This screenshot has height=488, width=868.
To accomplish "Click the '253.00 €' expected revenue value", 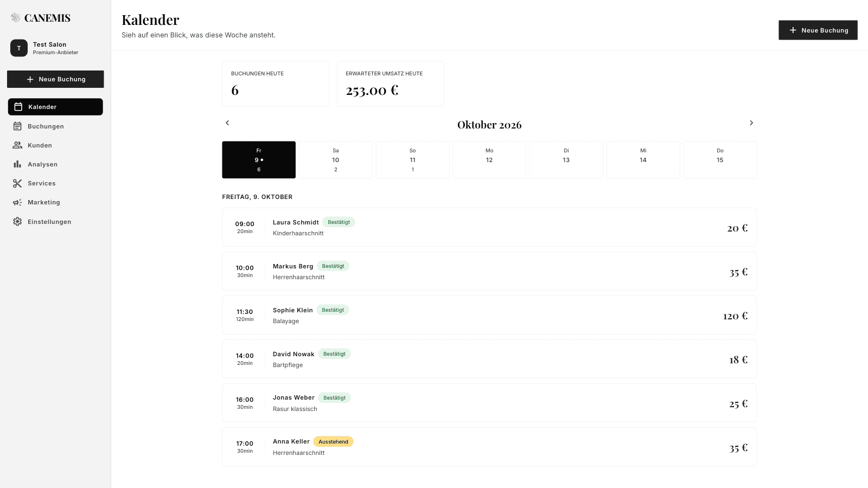I will tap(372, 91).
